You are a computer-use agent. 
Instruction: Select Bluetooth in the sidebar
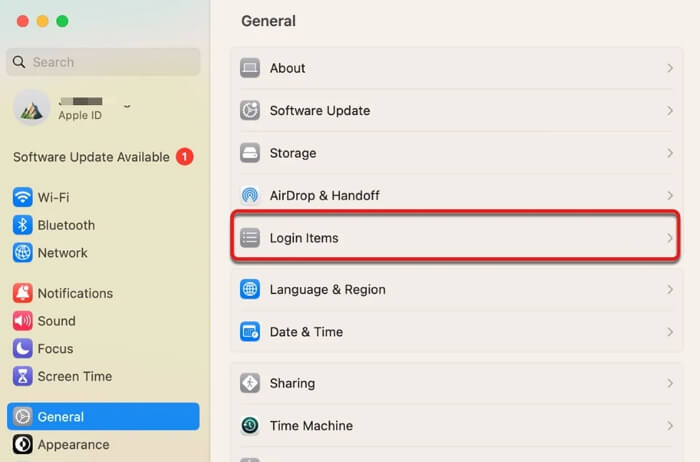(103, 225)
